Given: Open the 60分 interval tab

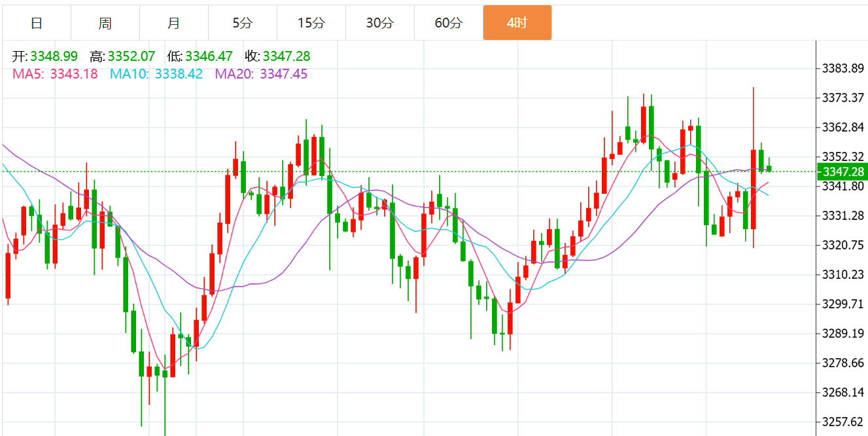Looking at the screenshot, I should [x=449, y=23].
